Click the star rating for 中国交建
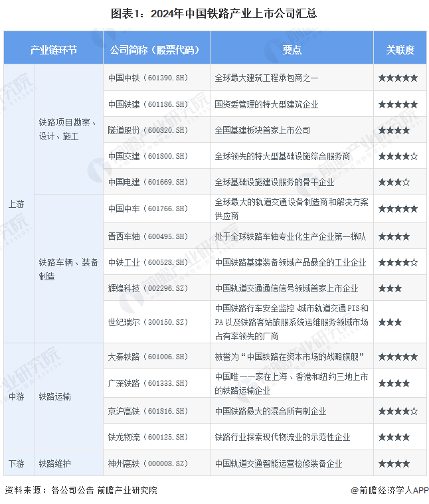Screen dimensions: 429x504 coord(398,156)
